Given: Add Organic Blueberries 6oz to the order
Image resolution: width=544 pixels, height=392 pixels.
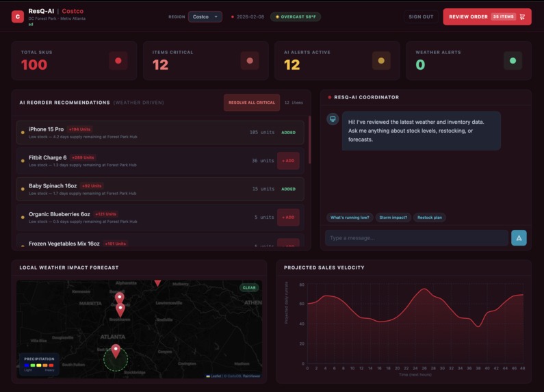Looking at the screenshot, I should pyautogui.click(x=288, y=217).
